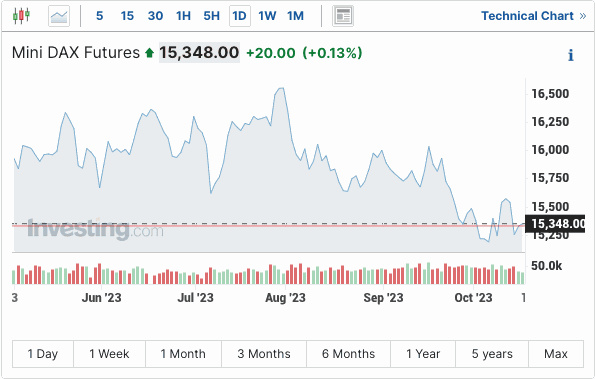Select the 5H interval
Screen dimensions: 595x379
point(211,16)
